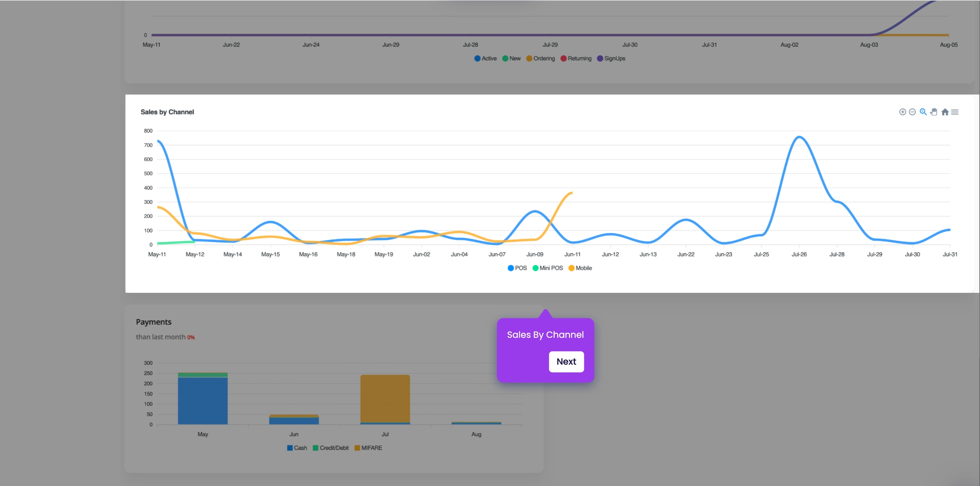This screenshot has width=980, height=486.
Task: Open the chart hamburger export menu
Action: 955,112
